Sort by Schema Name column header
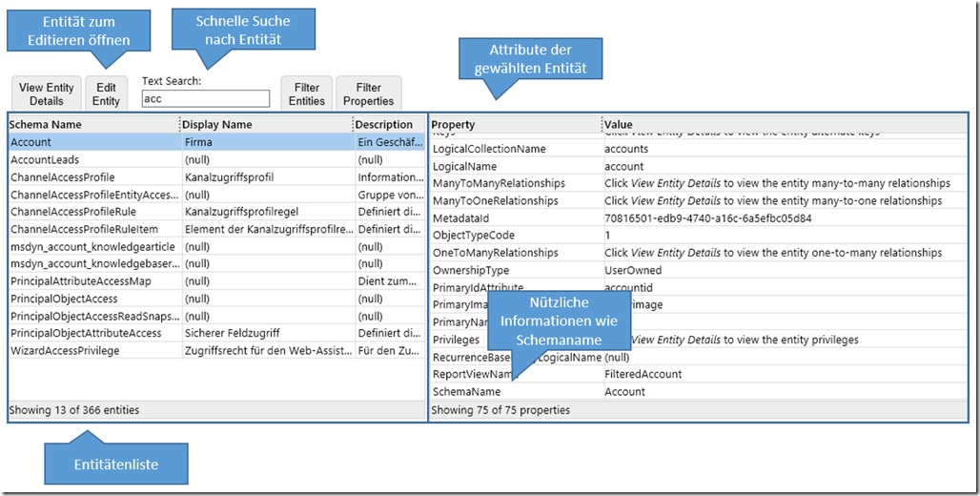The image size is (980, 496). point(92,124)
